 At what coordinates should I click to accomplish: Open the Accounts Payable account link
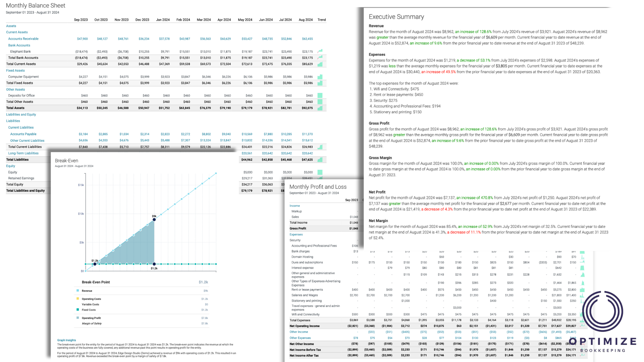pos(23,134)
